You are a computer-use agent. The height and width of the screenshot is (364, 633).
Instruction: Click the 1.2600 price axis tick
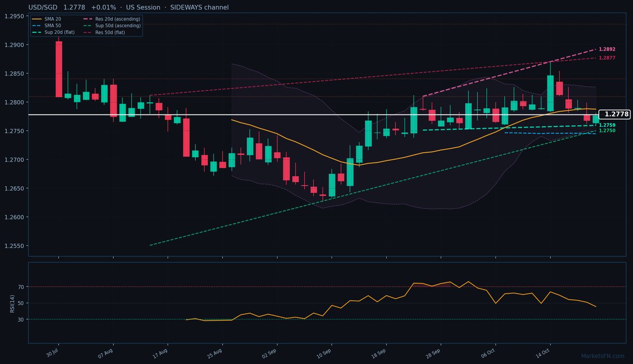[x=14, y=217]
